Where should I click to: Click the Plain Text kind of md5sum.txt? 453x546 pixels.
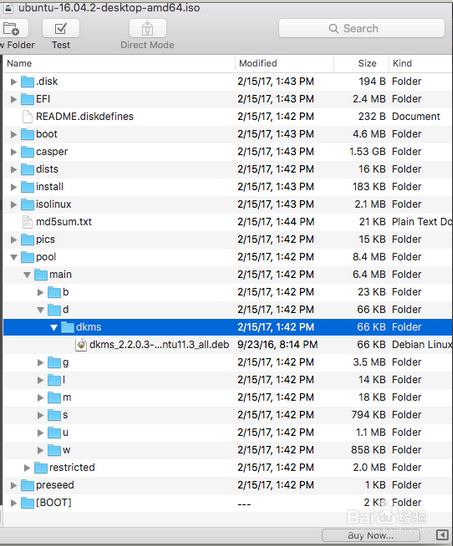pyautogui.click(x=422, y=222)
